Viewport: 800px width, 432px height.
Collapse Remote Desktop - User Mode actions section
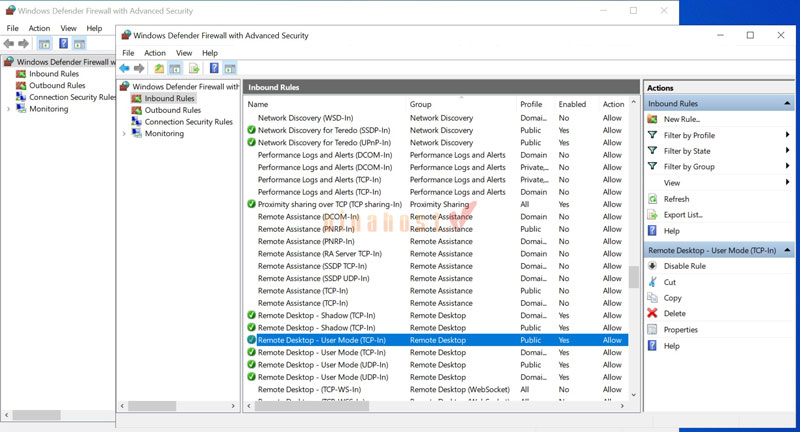click(x=787, y=250)
